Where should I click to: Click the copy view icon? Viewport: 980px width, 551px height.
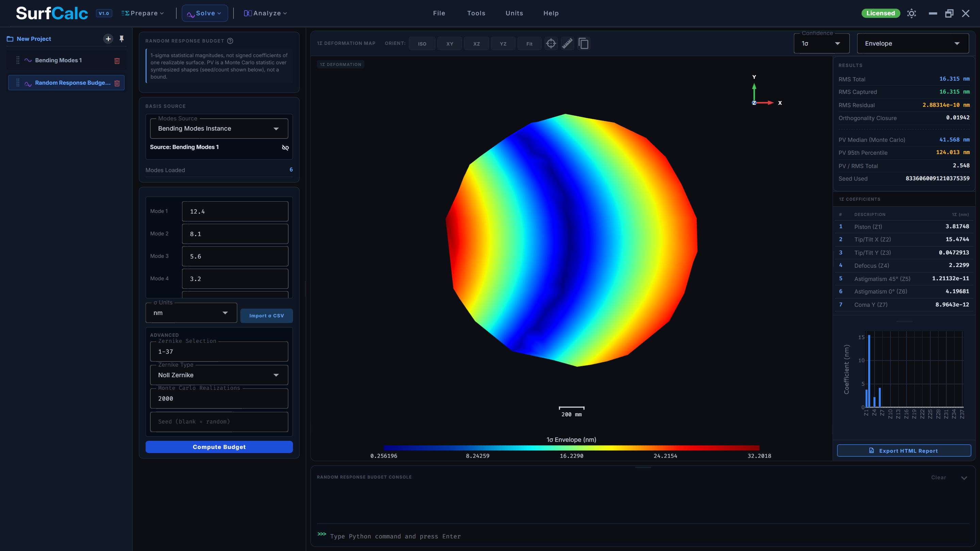pyautogui.click(x=584, y=44)
